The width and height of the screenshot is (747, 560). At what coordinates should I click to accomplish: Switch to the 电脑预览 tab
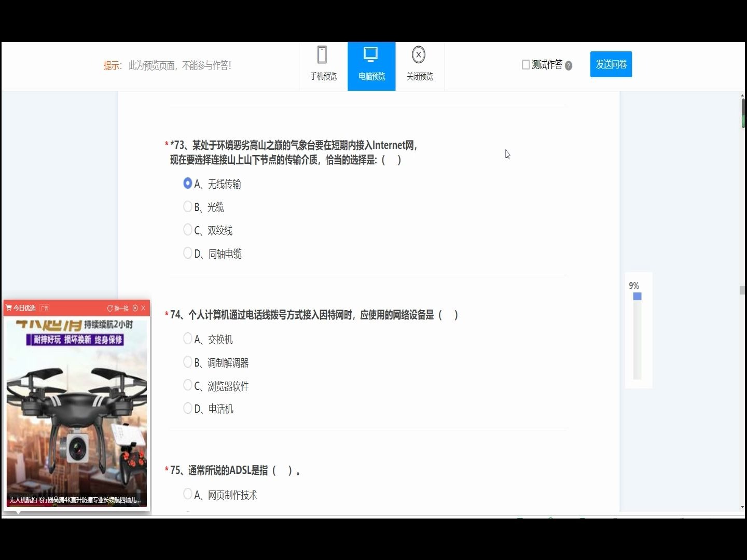pos(370,66)
